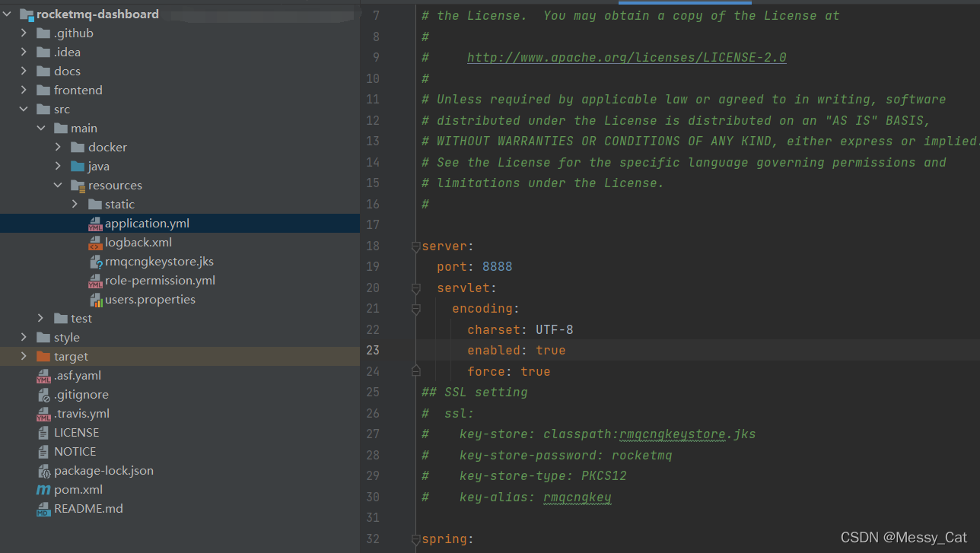This screenshot has width=980, height=553.
Task: Fold the spring block in editor gutter
Action: click(415, 540)
